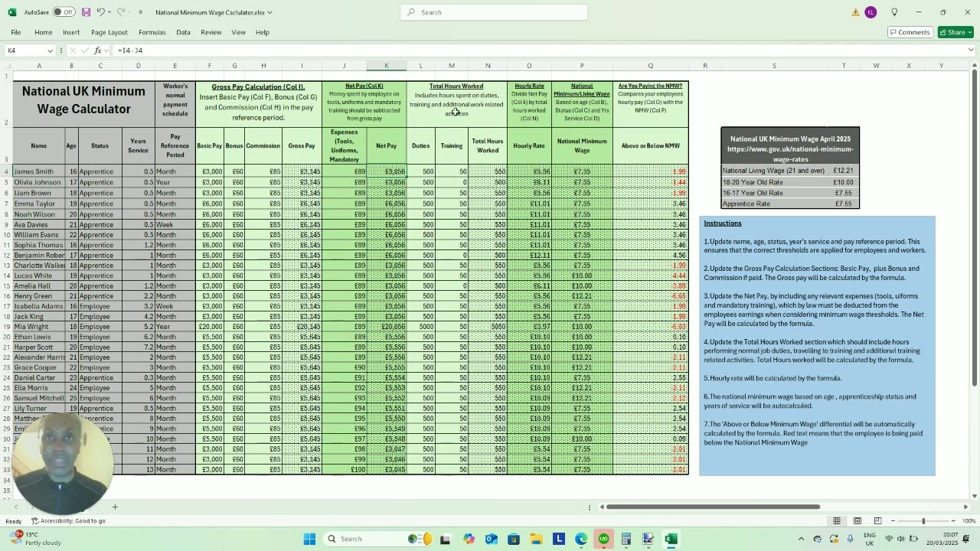Image resolution: width=980 pixels, height=551 pixels.
Task: Open Microsoft Edge from the taskbar
Action: (x=581, y=539)
